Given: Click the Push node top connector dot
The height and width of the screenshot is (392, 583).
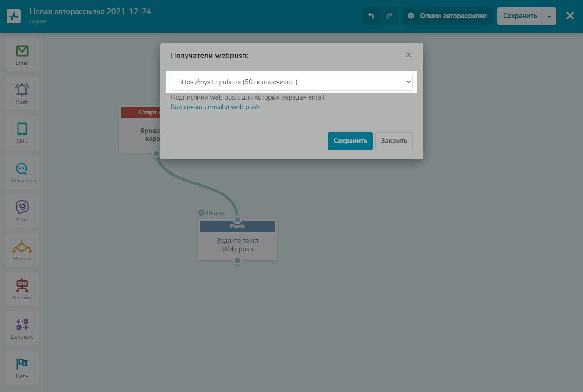Looking at the screenshot, I should 237,219.
